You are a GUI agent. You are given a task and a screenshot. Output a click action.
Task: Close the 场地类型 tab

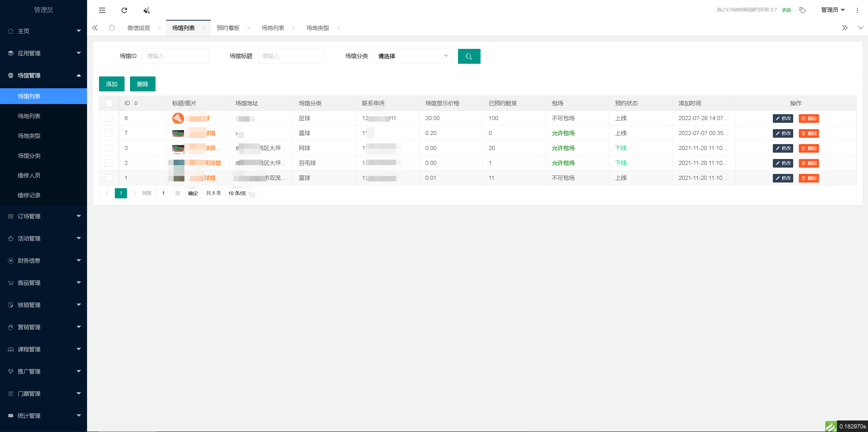click(338, 28)
